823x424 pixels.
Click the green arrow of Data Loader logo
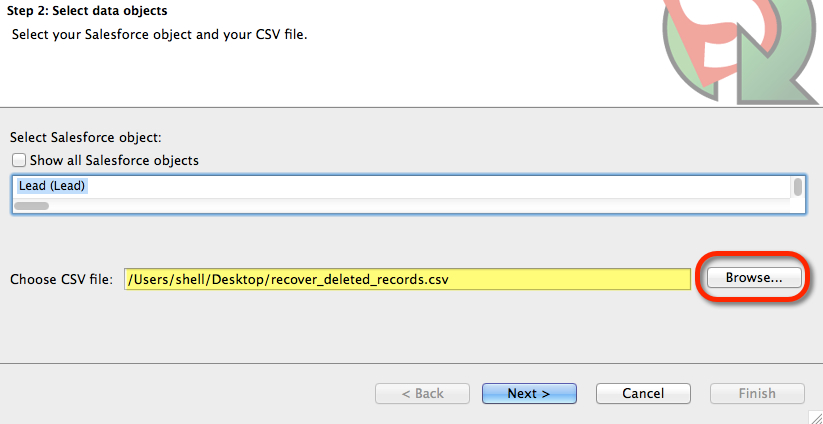click(x=772, y=68)
